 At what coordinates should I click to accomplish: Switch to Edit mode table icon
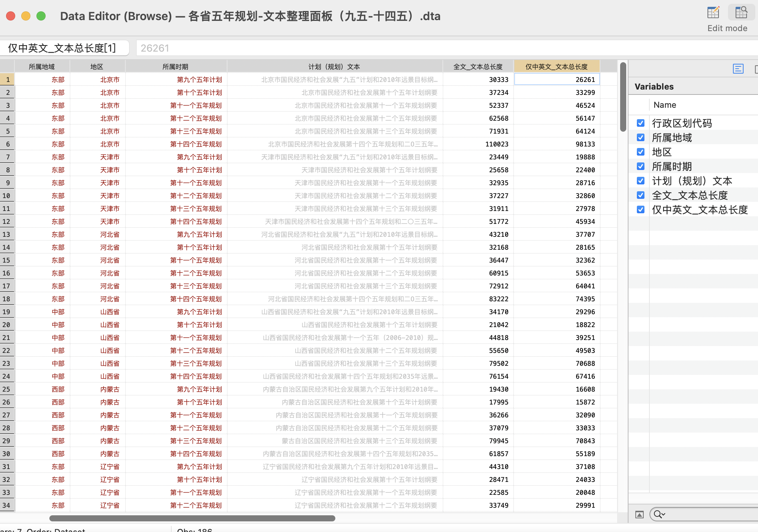pyautogui.click(x=713, y=13)
